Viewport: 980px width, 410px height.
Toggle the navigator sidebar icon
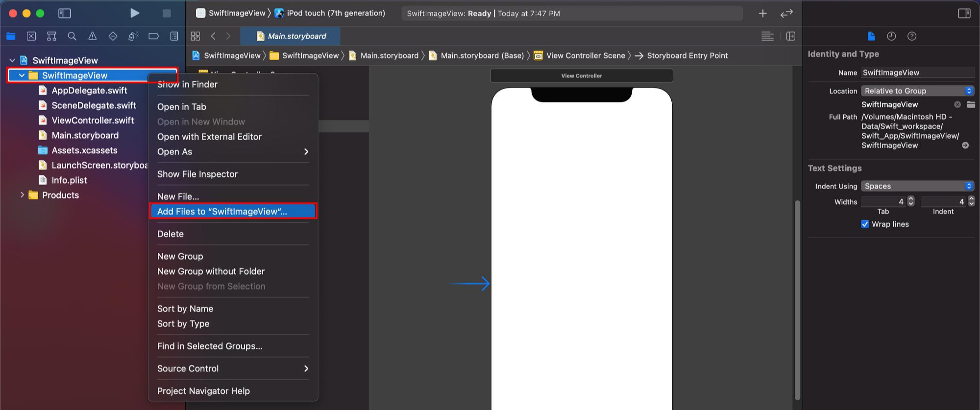65,13
